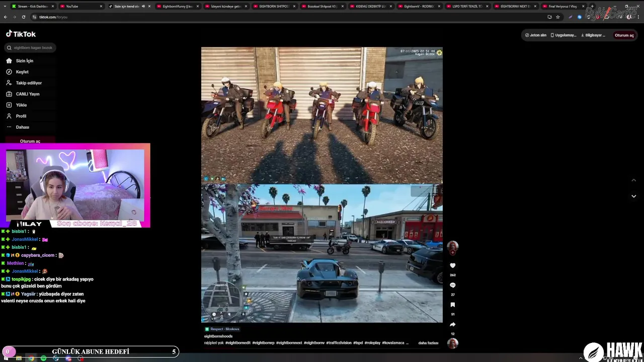Close the YouTube browser tab
Image resolution: width=644 pixels, height=362 pixels.
pos(101,6)
